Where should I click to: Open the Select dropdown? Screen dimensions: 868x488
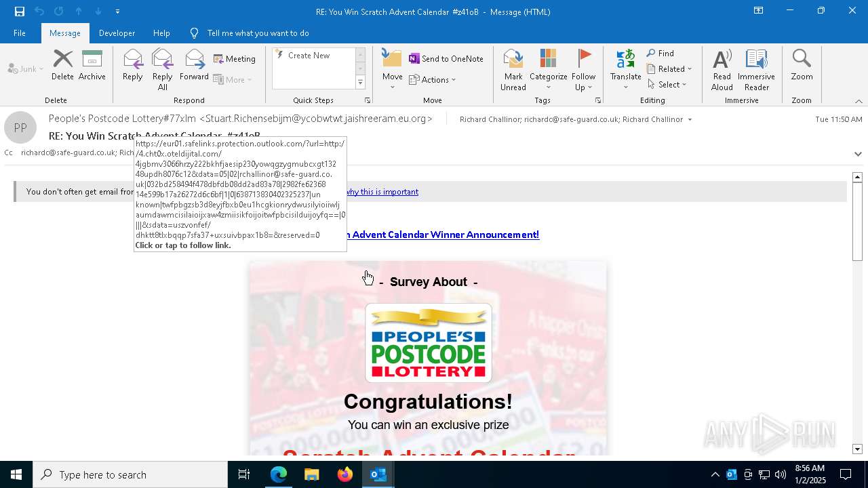[667, 85]
